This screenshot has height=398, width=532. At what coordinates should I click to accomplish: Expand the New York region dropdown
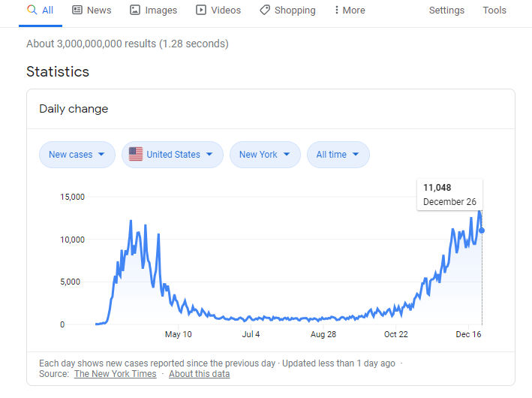tap(264, 155)
